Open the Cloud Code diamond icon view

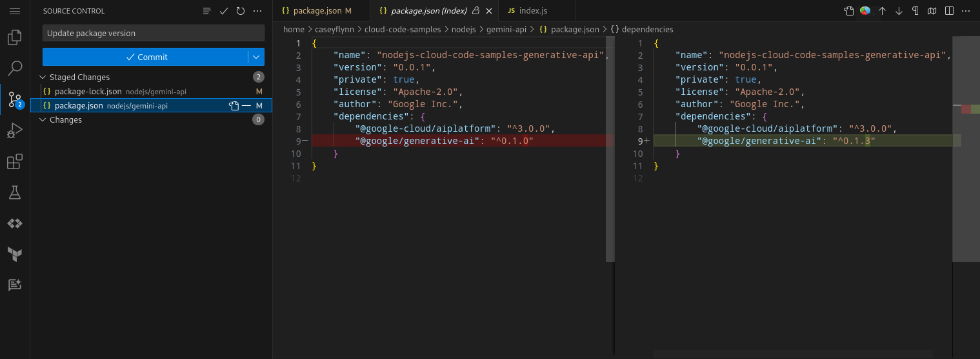[15, 223]
